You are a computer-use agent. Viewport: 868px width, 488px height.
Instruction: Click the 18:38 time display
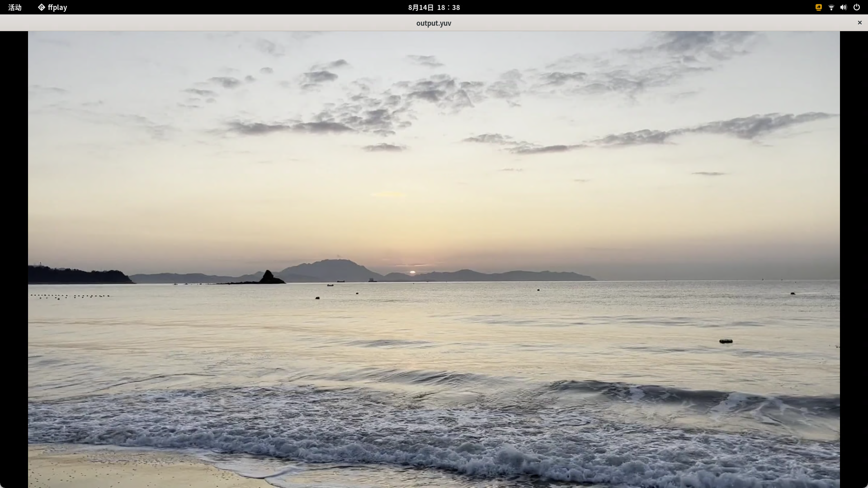tap(449, 7)
